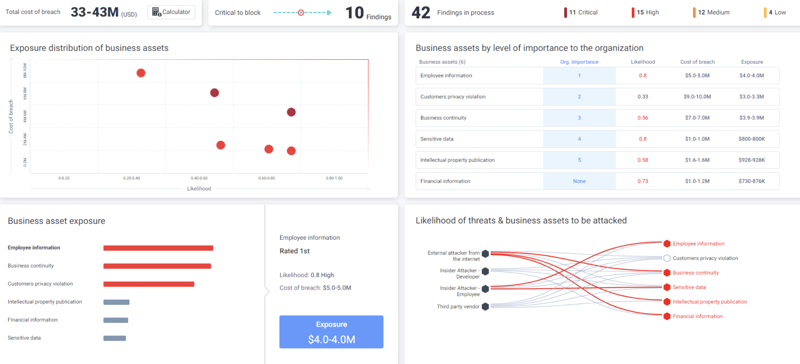Sort table by Exposure column header
The width and height of the screenshot is (800, 364).
tap(752, 62)
